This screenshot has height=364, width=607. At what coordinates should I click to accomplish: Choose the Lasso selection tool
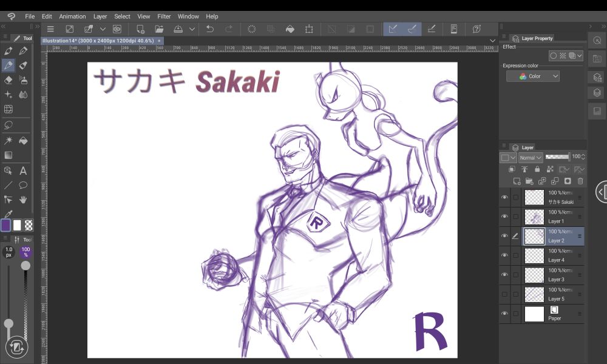[x=8, y=125]
